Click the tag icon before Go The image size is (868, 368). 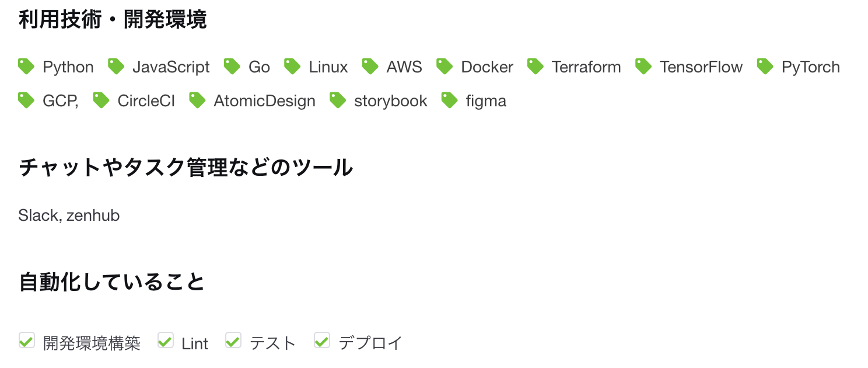click(x=232, y=67)
